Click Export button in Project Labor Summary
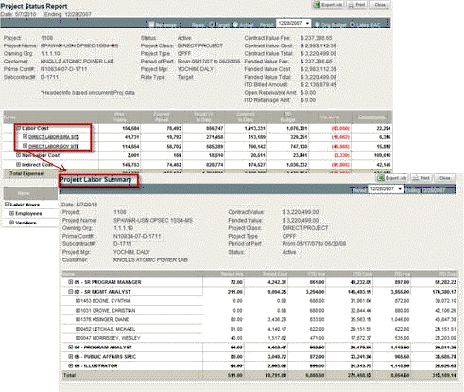464x392 pixels. 392,178
